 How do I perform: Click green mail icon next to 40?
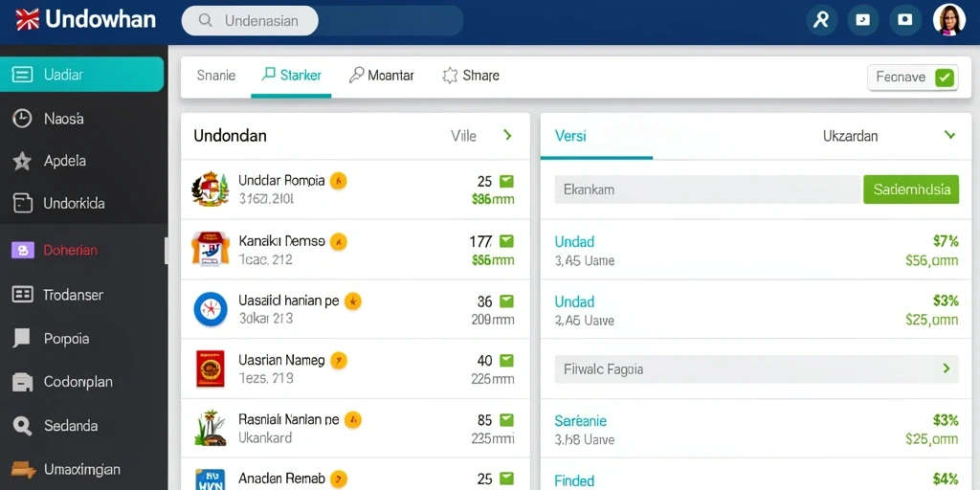[506, 361]
